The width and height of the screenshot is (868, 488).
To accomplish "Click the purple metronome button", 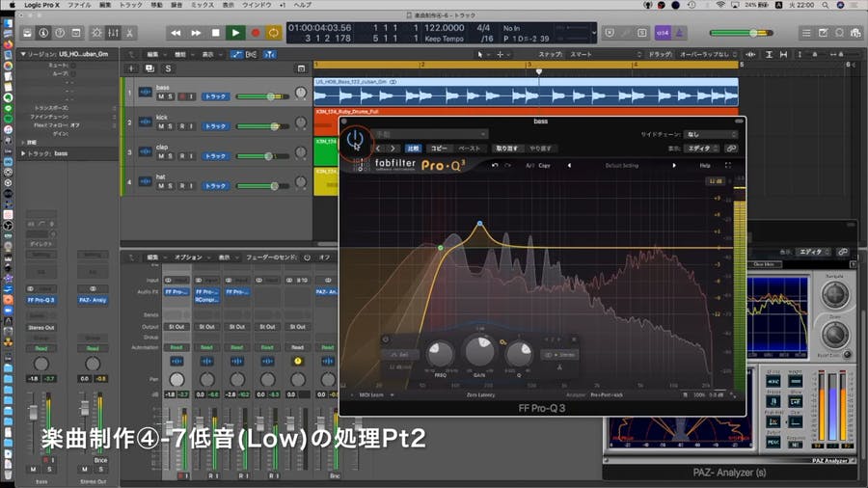I will (x=679, y=33).
